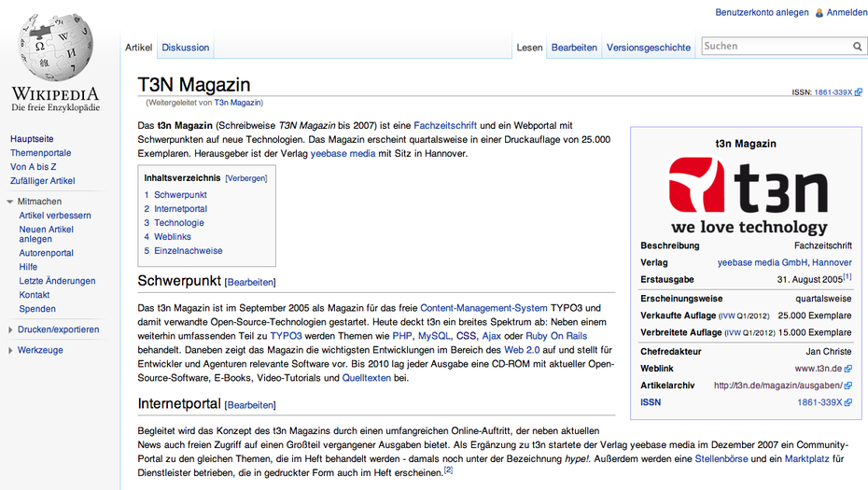Screen dimensions: 868x490
Task: Open the Hilfe sidebar link
Action: (28, 267)
